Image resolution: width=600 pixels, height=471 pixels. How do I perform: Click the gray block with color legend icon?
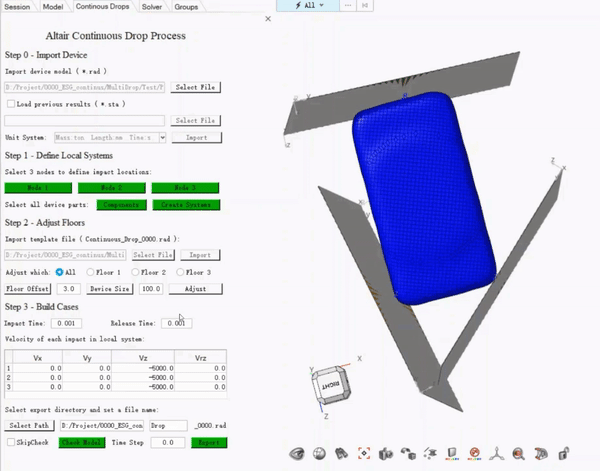(452, 454)
